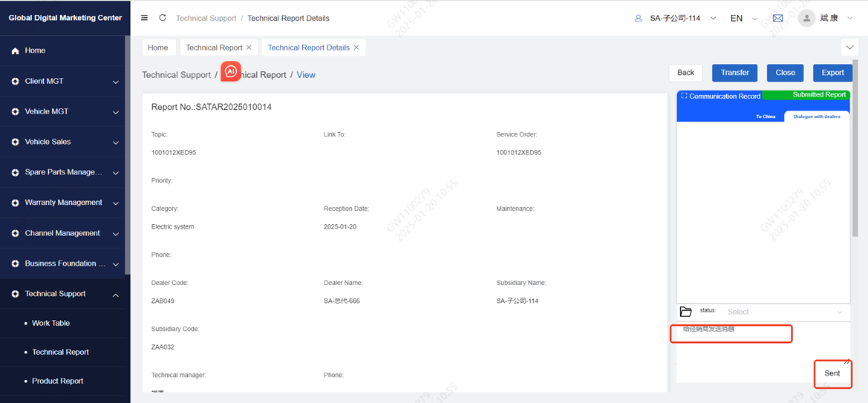The height and width of the screenshot is (403, 868).
Task: Open the mail envelope icon in header
Action: (777, 18)
